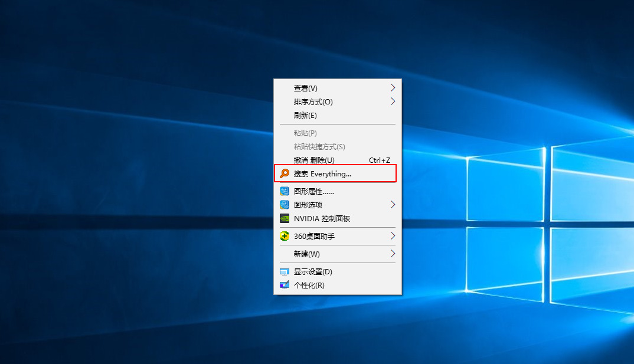Open the 新建(W) menu entry
Image resolution: width=634 pixels, height=364 pixels.
pyautogui.click(x=338, y=254)
